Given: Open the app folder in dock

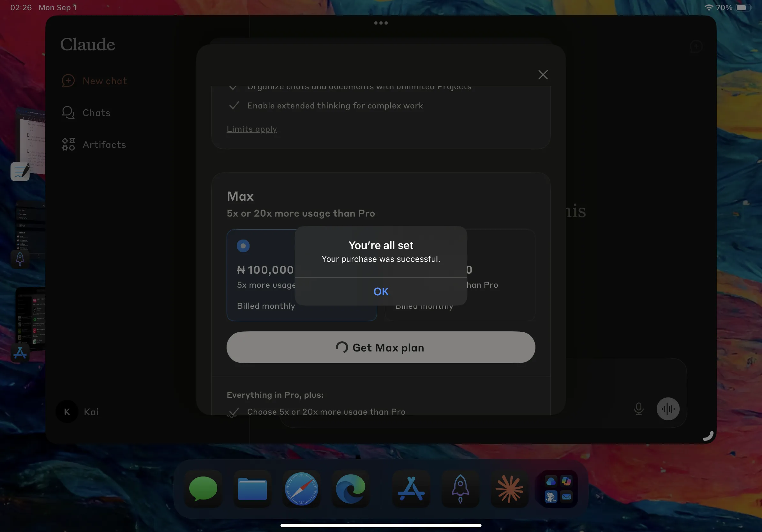Looking at the screenshot, I should pos(558,489).
